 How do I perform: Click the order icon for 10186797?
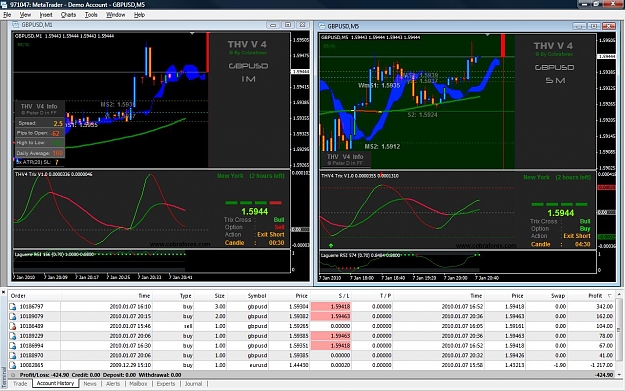click(13, 307)
